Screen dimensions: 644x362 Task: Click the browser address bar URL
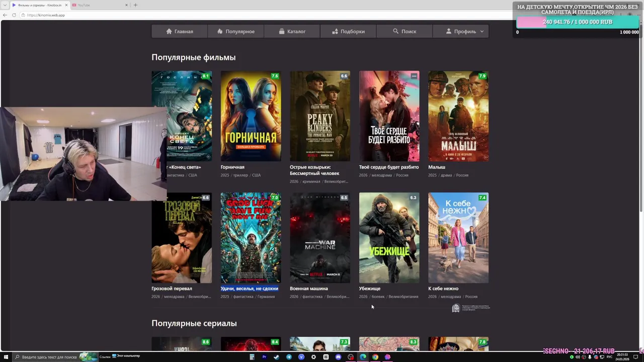pyautogui.click(x=46, y=15)
